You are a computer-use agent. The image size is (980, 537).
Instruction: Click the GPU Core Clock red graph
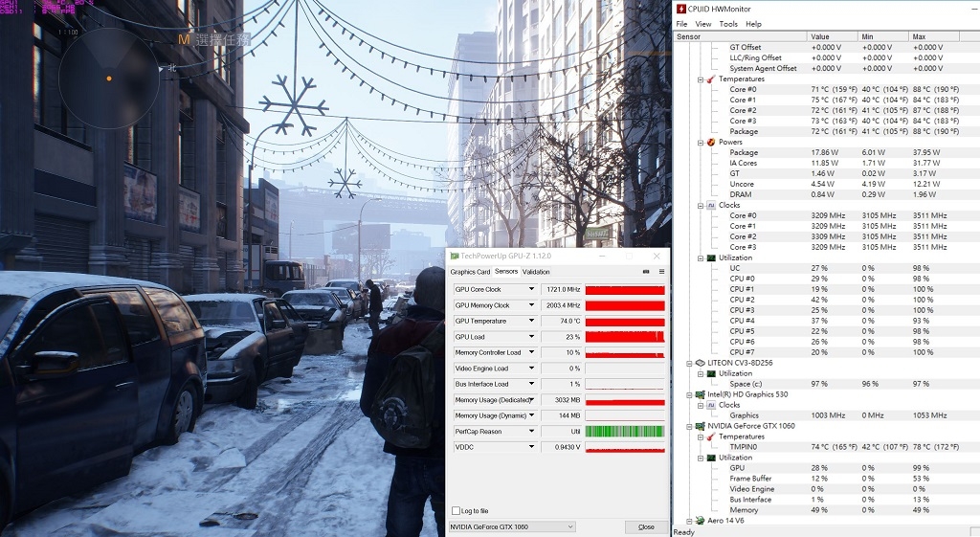point(624,289)
